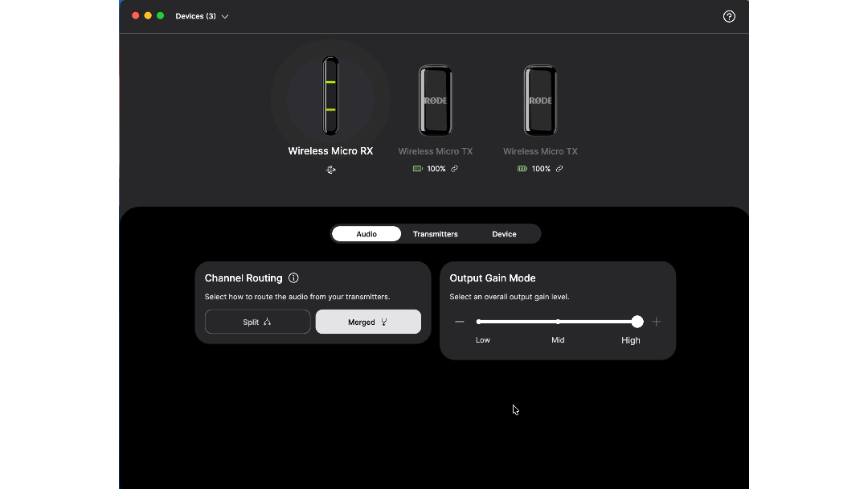
Task: Switch to the Audio tab
Action: tap(366, 234)
